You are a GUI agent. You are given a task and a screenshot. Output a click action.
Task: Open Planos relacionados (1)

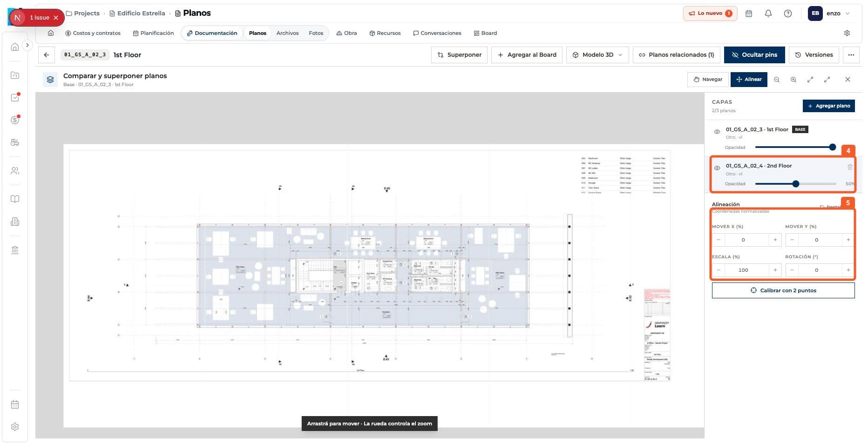point(676,55)
